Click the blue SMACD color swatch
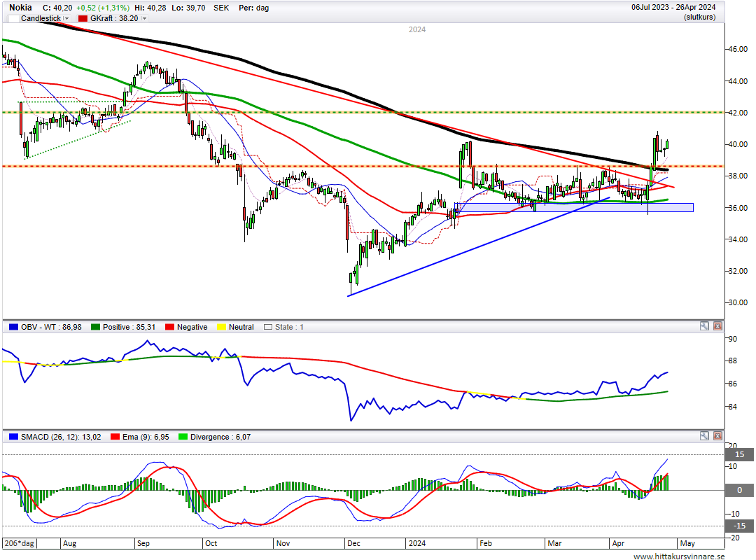This screenshot has width=756, height=560. click(x=13, y=437)
